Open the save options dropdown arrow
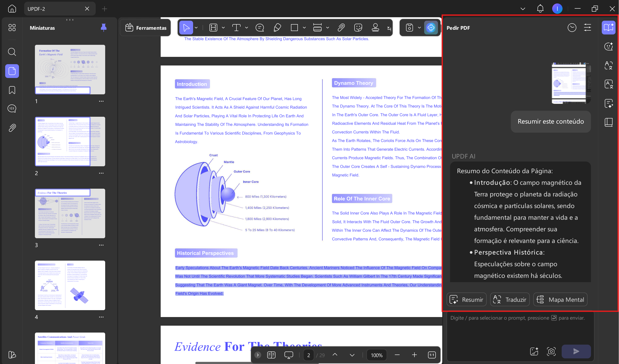This screenshot has height=364, width=619. coord(419,28)
